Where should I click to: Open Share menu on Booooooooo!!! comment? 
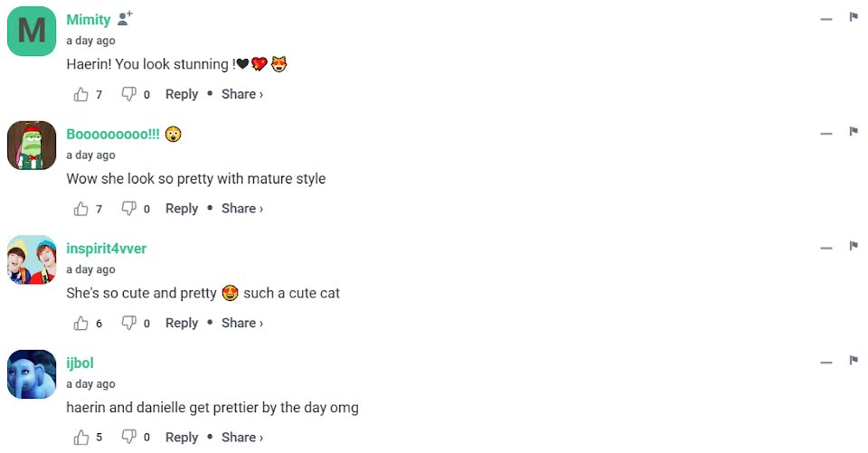241,209
